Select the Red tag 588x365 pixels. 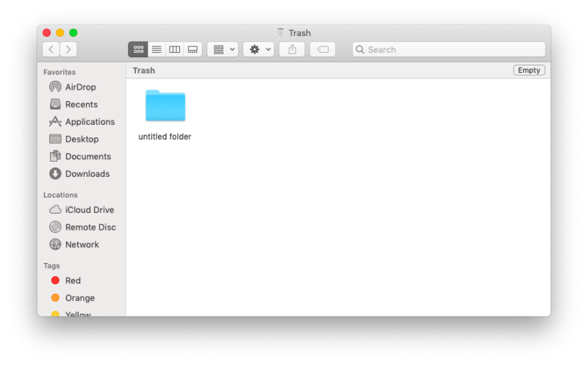(73, 281)
